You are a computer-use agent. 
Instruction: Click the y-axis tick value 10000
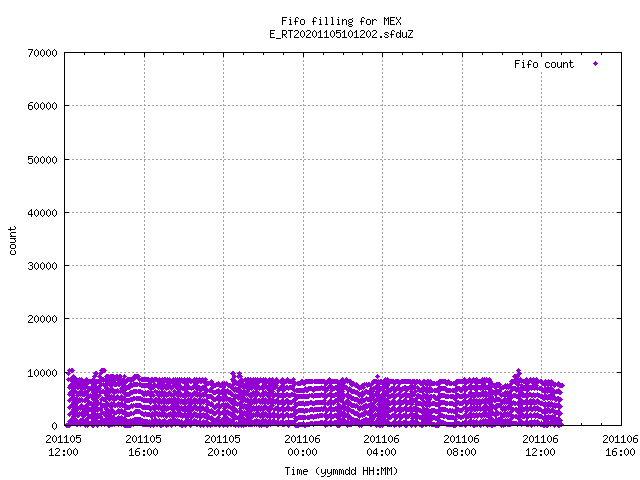(x=42, y=373)
